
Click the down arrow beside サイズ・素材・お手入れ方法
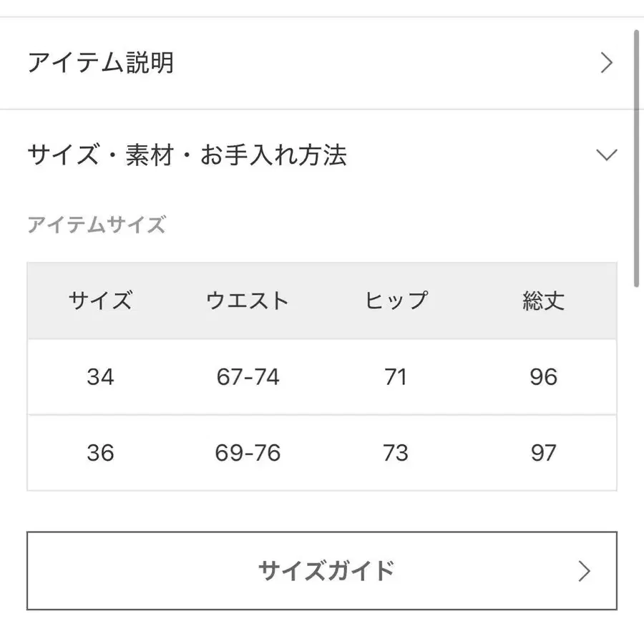pos(608,155)
